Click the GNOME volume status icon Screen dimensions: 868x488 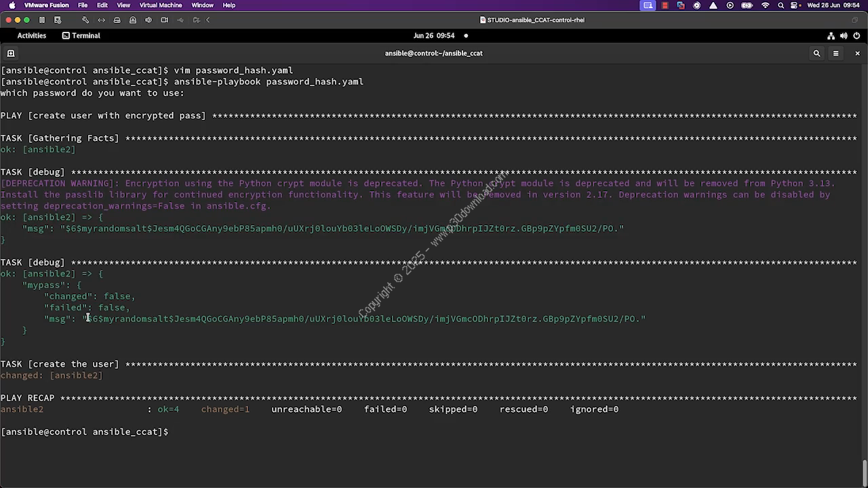pyautogui.click(x=844, y=36)
